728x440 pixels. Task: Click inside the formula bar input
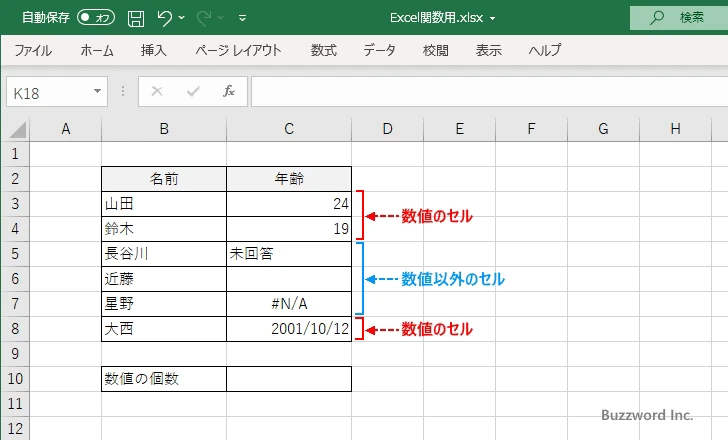coord(489,92)
